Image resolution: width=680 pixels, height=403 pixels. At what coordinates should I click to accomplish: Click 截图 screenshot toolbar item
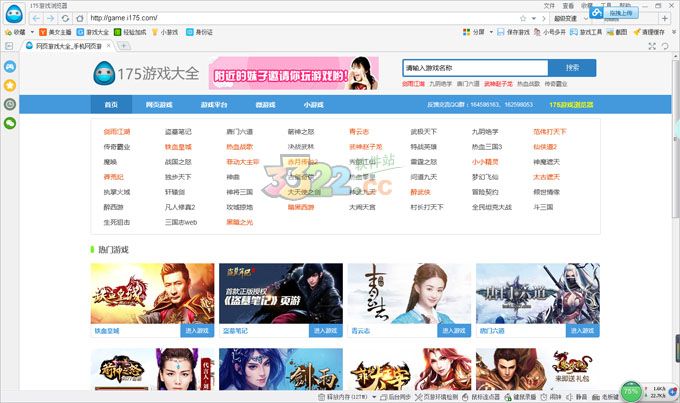pyautogui.click(x=617, y=32)
